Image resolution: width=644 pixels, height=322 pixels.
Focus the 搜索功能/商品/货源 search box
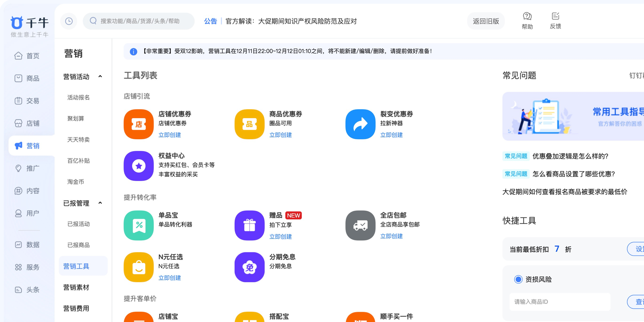point(139,21)
